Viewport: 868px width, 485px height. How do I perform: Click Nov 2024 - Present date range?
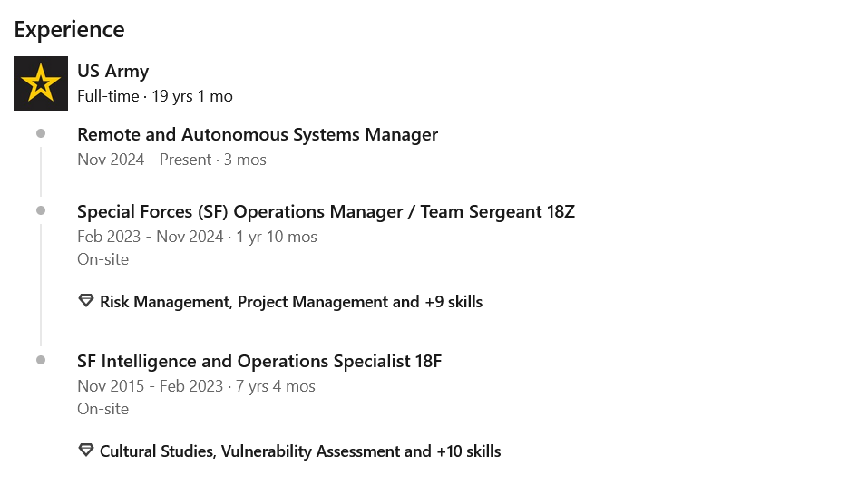[x=144, y=160]
